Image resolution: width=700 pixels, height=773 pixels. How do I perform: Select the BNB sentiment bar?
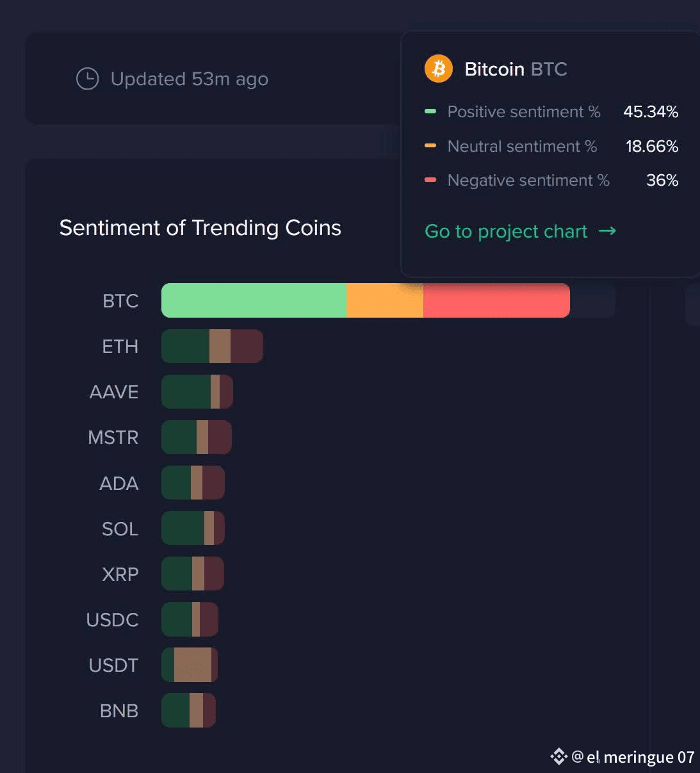point(188,710)
